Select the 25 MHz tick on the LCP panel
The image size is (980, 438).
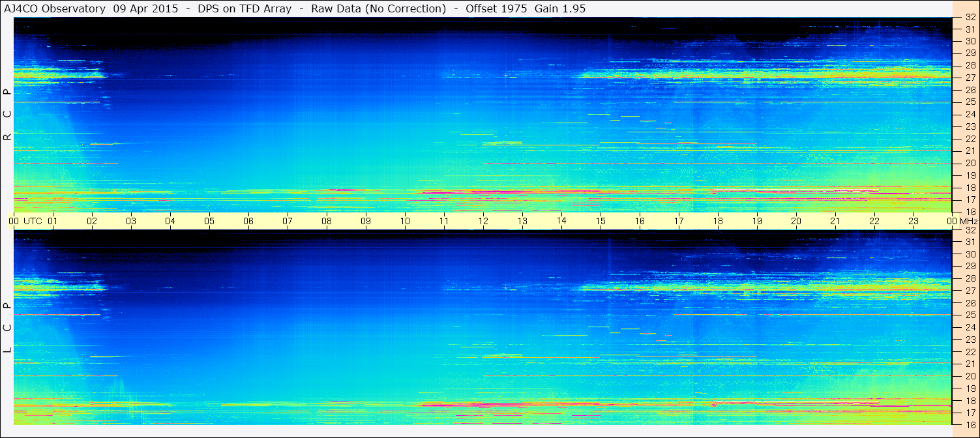pyautogui.click(x=970, y=315)
